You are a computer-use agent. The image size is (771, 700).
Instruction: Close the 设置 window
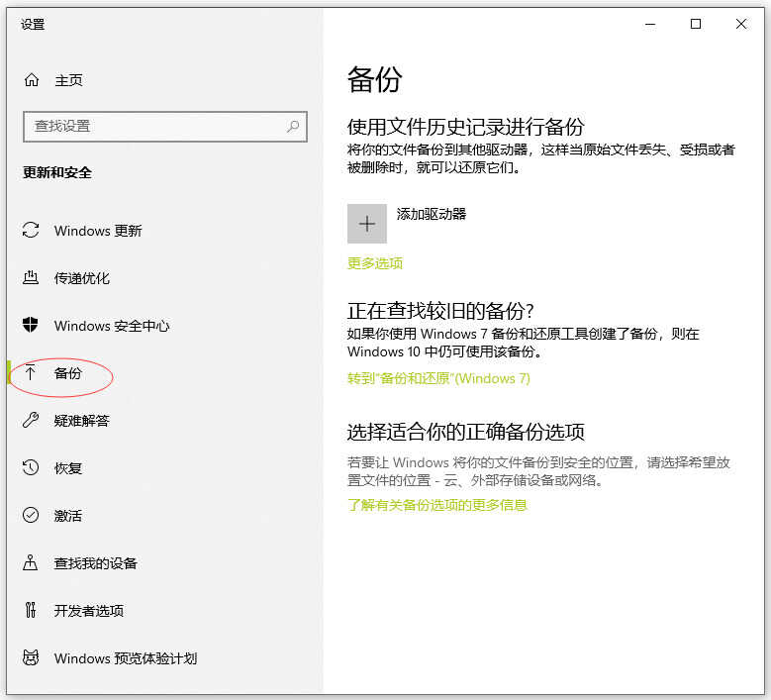tap(741, 24)
